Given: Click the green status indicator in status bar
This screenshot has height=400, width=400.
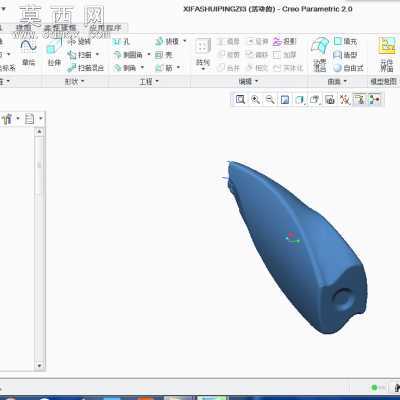Looking at the screenshot, I should tap(374, 387).
